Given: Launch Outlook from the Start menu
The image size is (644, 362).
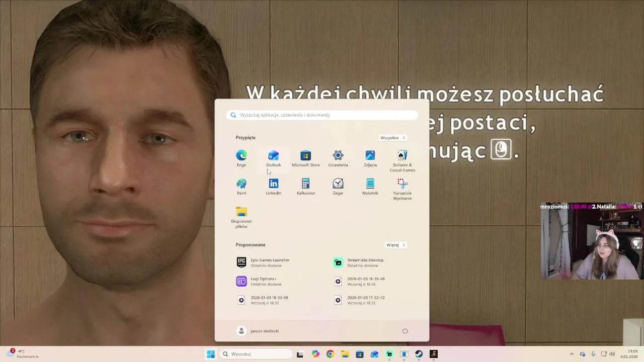Looking at the screenshot, I should tap(274, 158).
